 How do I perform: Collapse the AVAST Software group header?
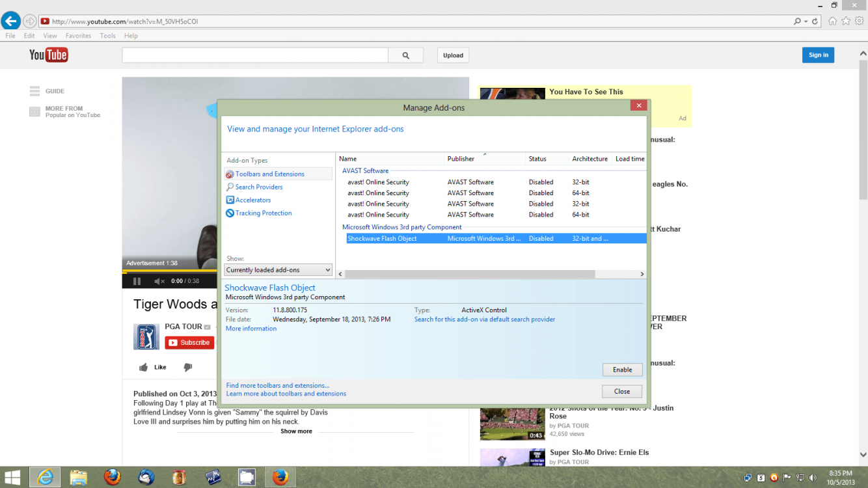(x=365, y=171)
